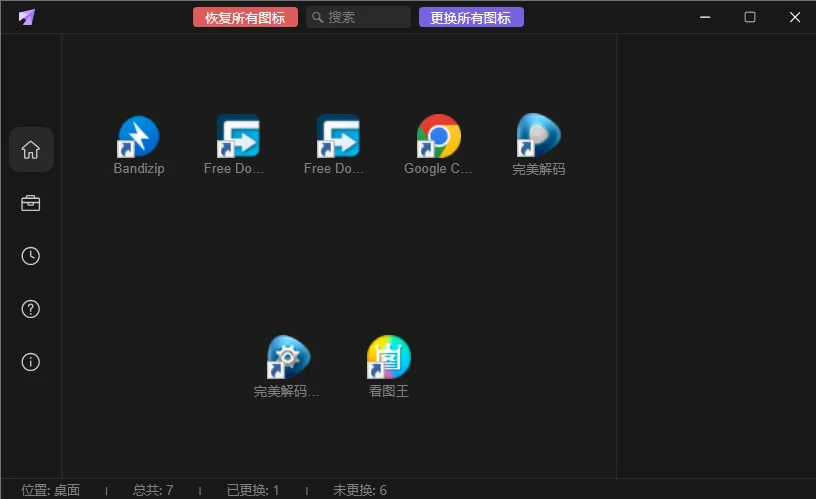Viewport: 816px width, 499px height.
Task: Select the 完美解码 settings gear shortcut icon
Action: click(x=288, y=357)
